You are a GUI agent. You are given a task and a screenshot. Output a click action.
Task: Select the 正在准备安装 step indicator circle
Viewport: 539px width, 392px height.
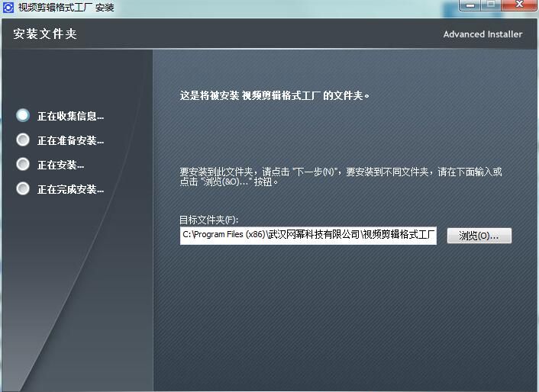[23, 140]
